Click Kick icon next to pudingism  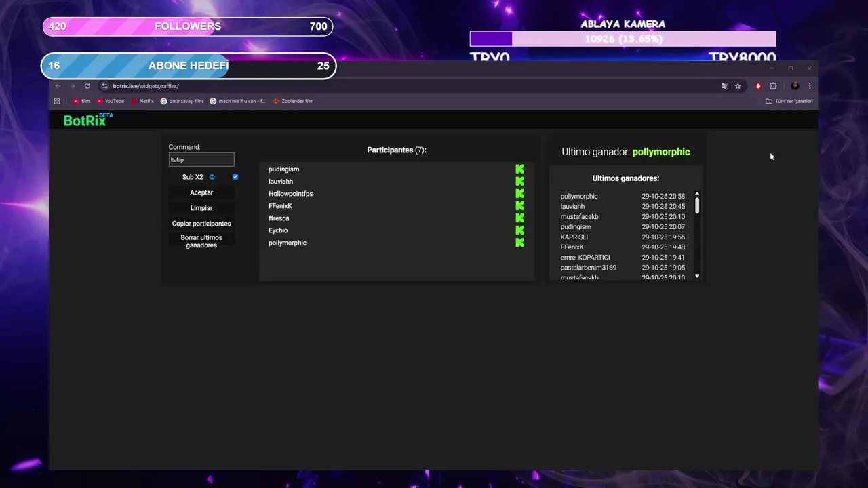click(519, 169)
